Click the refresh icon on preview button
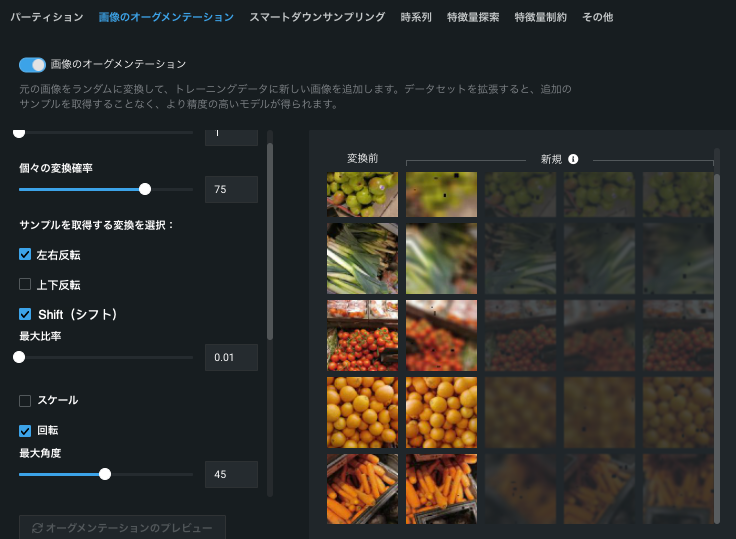Screen dimensions: 736x539 point(37,528)
